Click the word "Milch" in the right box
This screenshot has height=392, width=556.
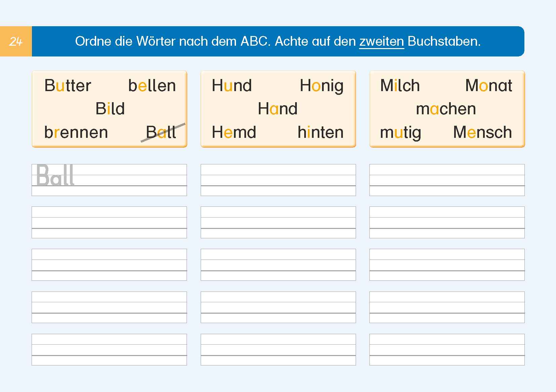400,85
